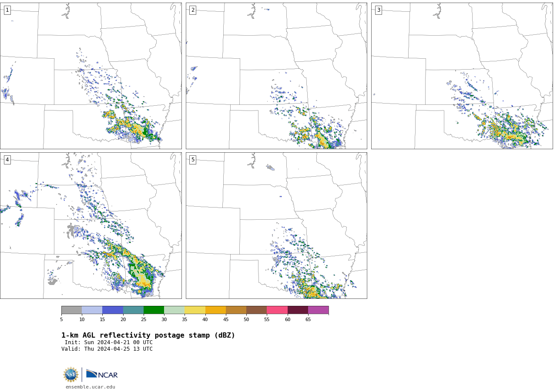This screenshot has width=557, height=392.
Task: Click the dark green 25-30 dBZ swatch
Action: tap(154, 310)
